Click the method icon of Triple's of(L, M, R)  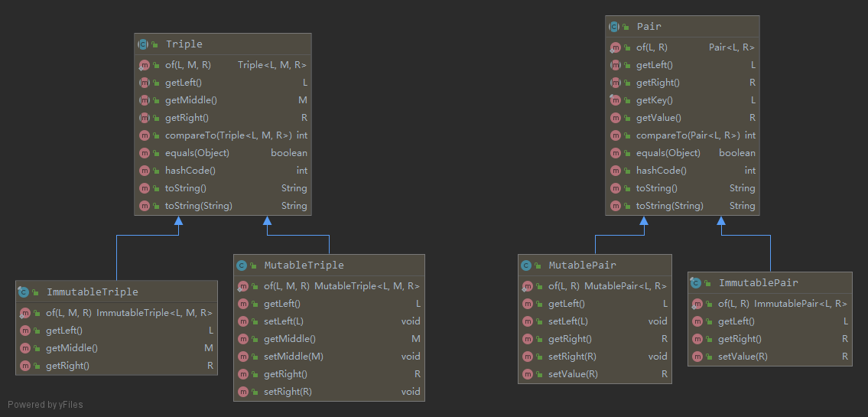(x=144, y=65)
